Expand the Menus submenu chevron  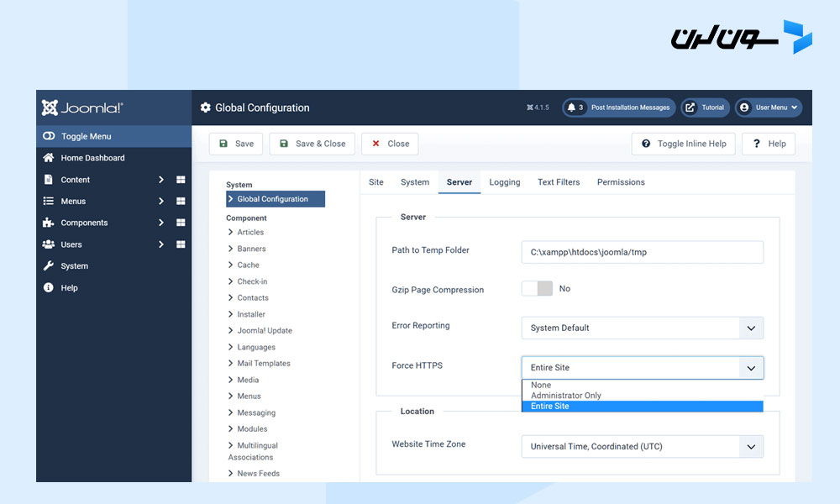coord(160,201)
